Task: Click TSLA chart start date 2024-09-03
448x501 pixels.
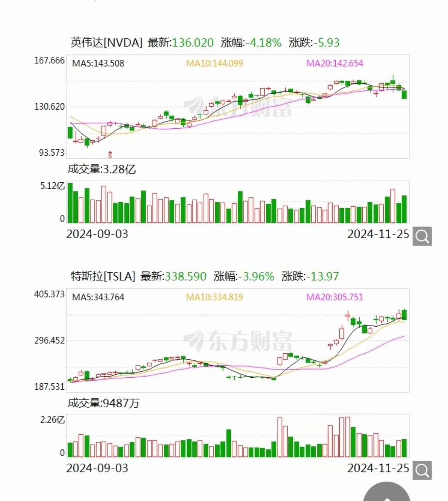Action: [x=97, y=468]
